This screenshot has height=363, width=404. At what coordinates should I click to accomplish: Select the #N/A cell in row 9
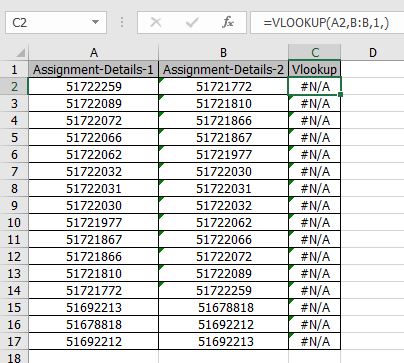click(x=315, y=205)
